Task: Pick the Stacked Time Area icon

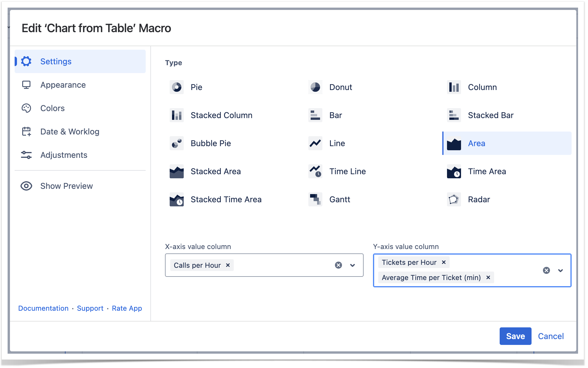Action: coord(176,199)
